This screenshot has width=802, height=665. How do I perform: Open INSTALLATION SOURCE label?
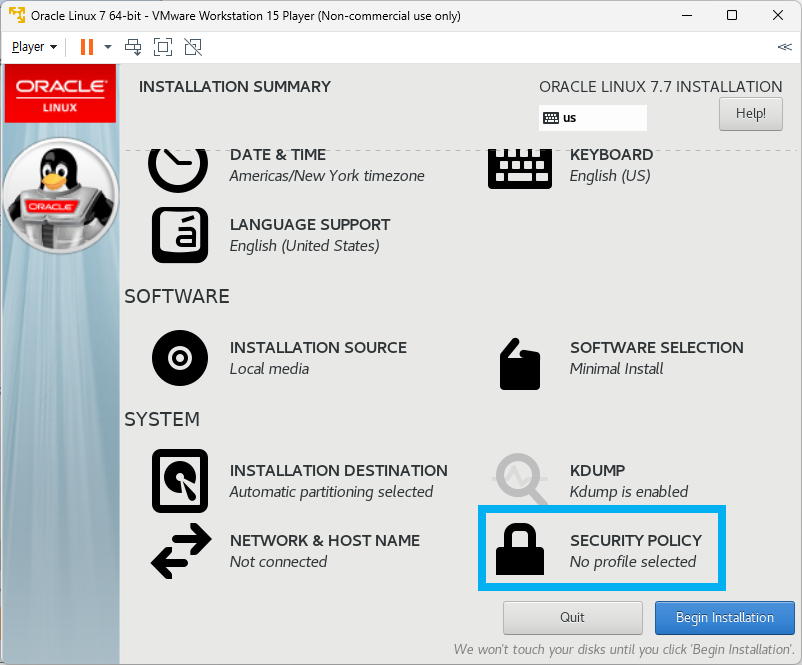tap(318, 347)
